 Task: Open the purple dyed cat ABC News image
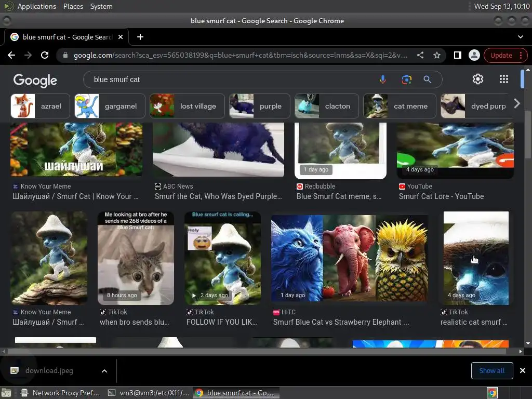click(x=218, y=149)
